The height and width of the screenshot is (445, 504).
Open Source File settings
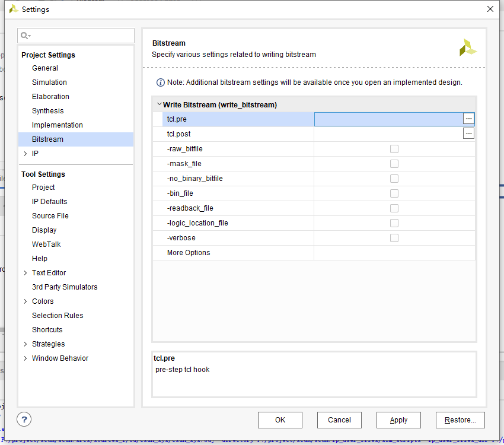click(50, 216)
